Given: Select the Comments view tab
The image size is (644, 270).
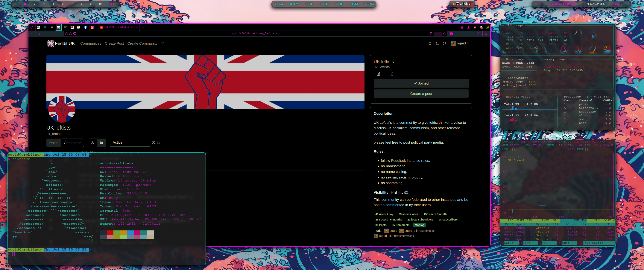Looking at the screenshot, I should click(x=72, y=143).
